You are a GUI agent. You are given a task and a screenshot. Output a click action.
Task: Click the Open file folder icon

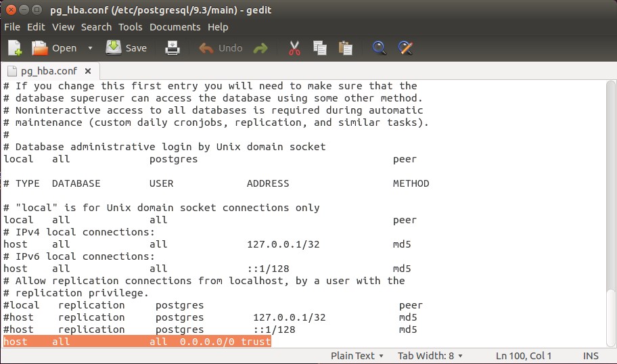pyautogui.click(x=39, y=48)
